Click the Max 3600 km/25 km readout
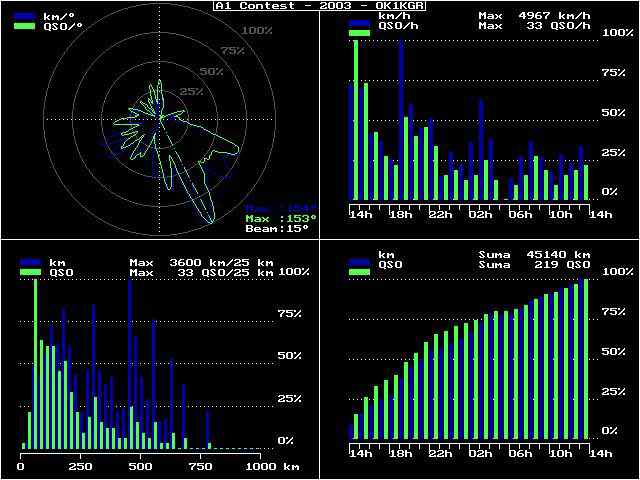 tap(202, 262)
